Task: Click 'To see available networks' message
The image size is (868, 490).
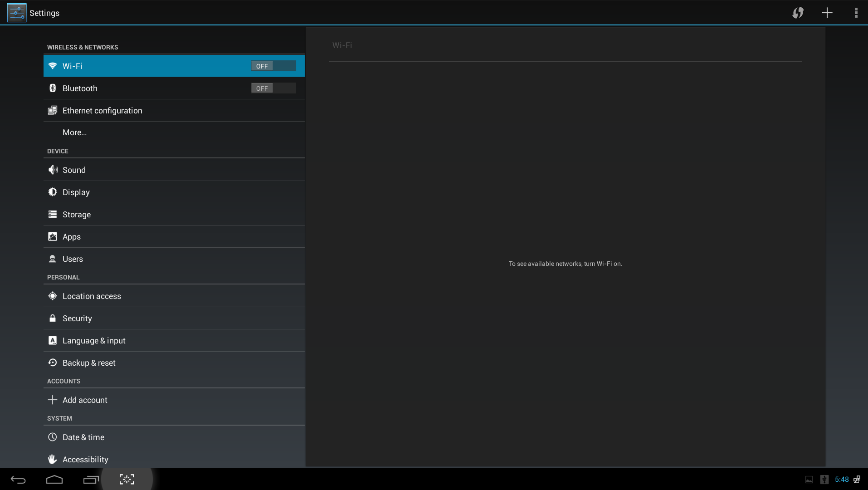Action: point(566,264)
